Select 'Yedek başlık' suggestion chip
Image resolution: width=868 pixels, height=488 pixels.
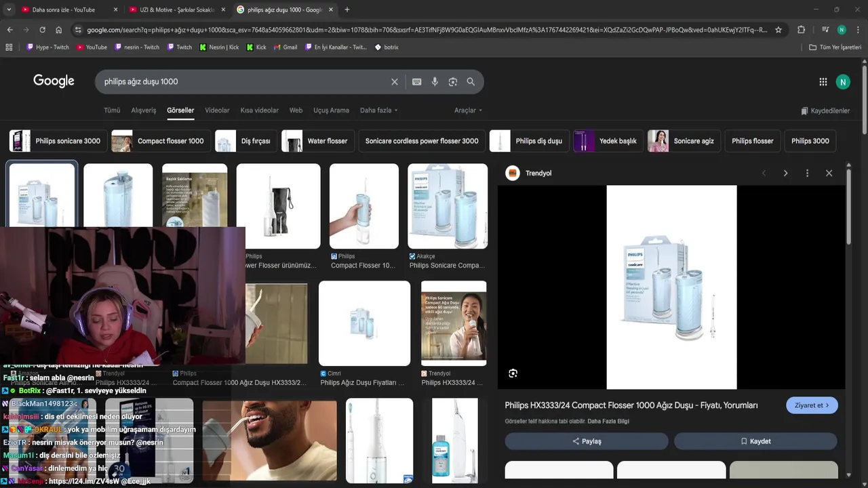point(608,141)
